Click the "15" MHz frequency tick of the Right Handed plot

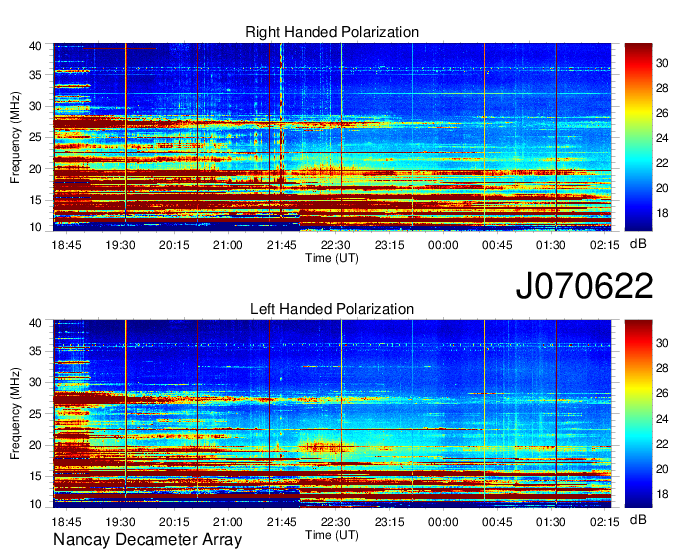pyautogui.click(x=36, y=200)
